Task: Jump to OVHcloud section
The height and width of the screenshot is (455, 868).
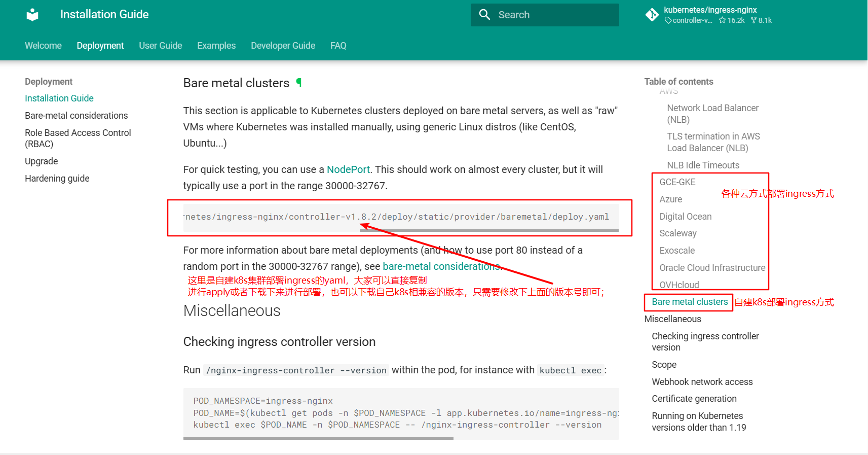Action: click(679, 285)
